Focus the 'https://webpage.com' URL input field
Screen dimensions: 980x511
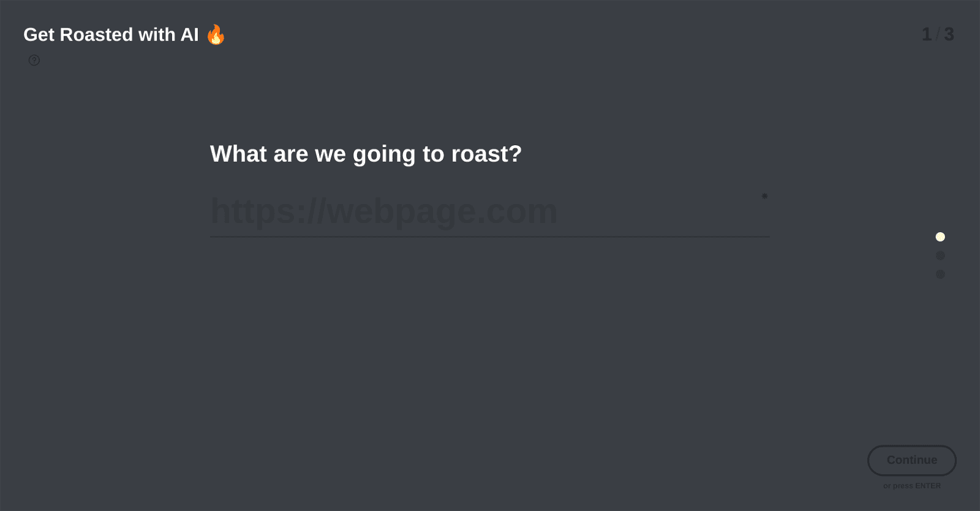click(490, 213)
